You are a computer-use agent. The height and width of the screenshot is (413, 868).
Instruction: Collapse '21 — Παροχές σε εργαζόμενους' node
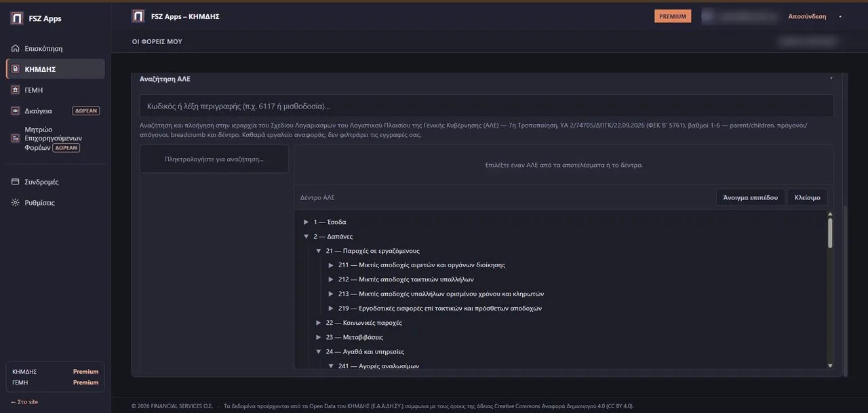click(319, 251)
